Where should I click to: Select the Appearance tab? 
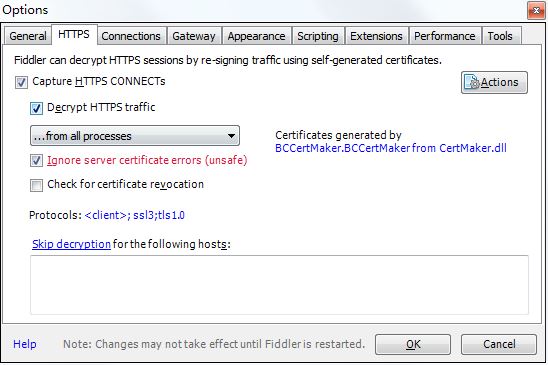click(x=257, y=36)
